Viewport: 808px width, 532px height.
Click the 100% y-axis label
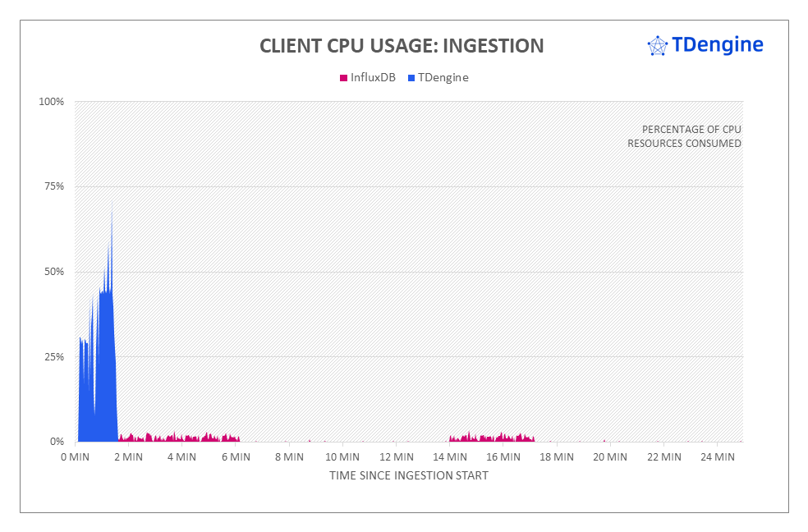51,102
